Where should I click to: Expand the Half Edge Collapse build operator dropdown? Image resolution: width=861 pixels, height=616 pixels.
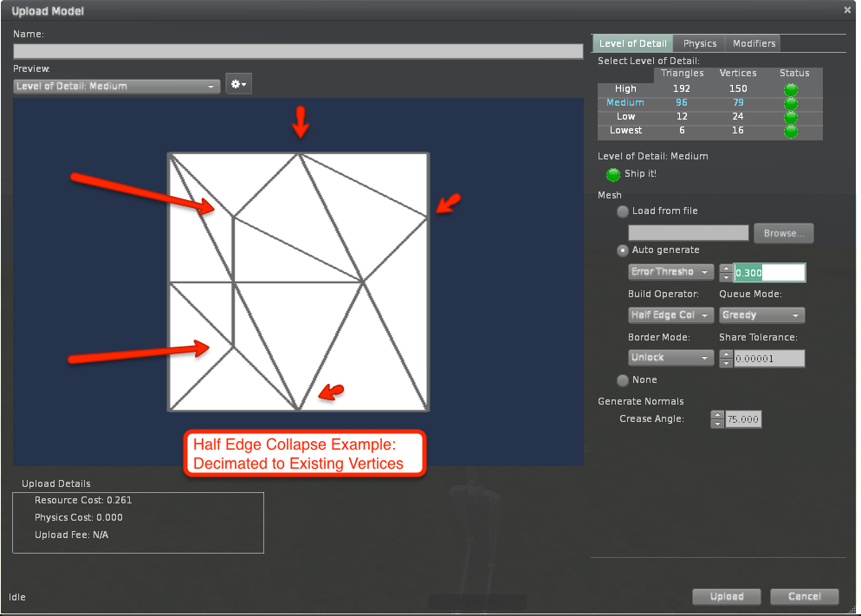670,315
